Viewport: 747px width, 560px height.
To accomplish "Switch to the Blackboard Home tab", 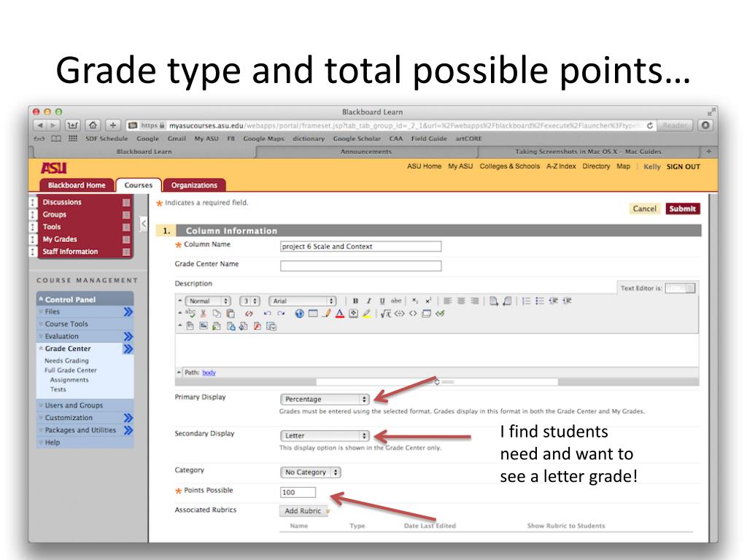I will [x=77, y=185].
